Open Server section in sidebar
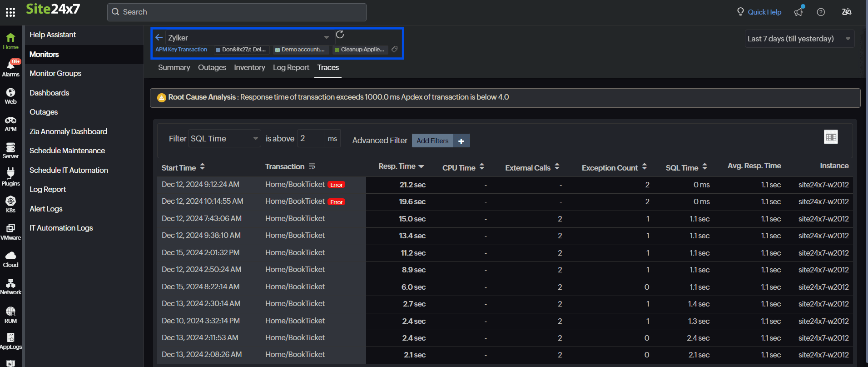Viewport: 868px width, 367px height. pos(10,151)
